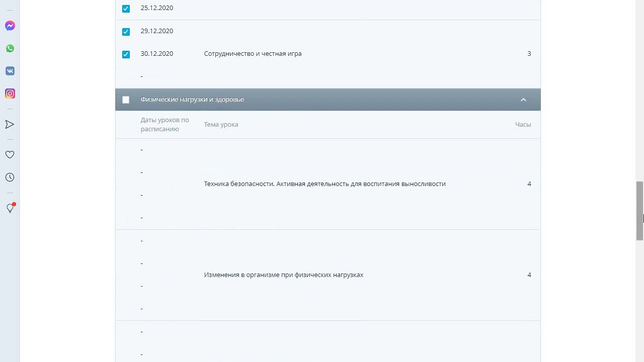This screenshot has height=362, width=644.
Task: Select the lesson topic Сотрудничество и честная игра
Action: (253, 54)
